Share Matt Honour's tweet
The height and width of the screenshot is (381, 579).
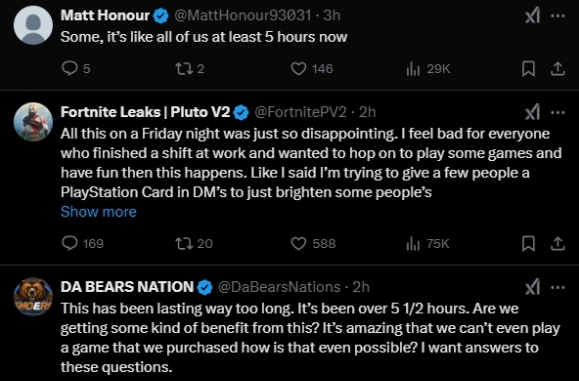[558, 69]
